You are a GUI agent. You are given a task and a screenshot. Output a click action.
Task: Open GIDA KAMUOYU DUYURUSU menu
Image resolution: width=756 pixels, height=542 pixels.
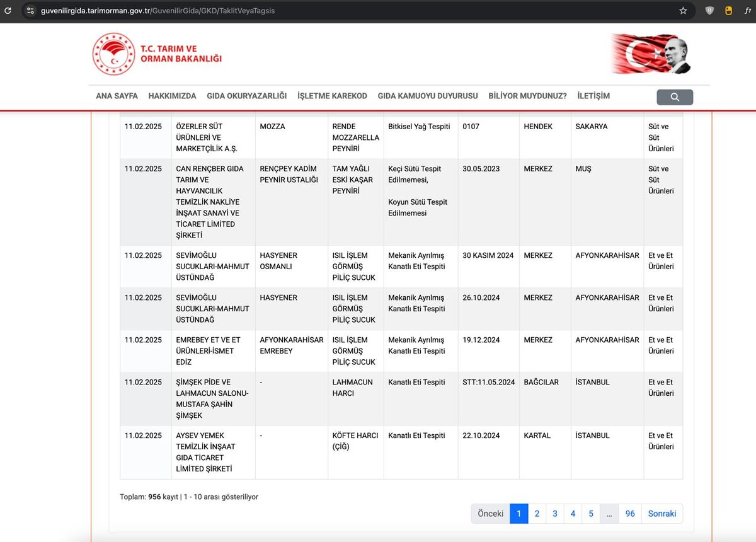(x=428, y=96)
